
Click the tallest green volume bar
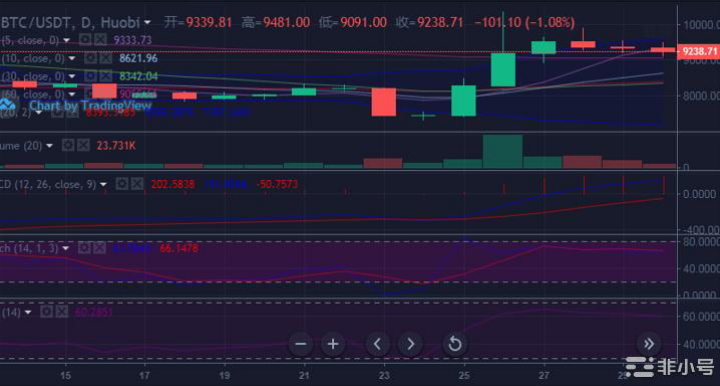tap(502, 151)
